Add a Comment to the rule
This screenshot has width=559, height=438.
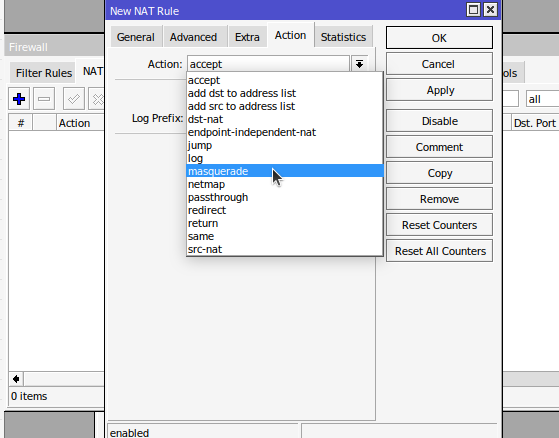coord(439,147)
